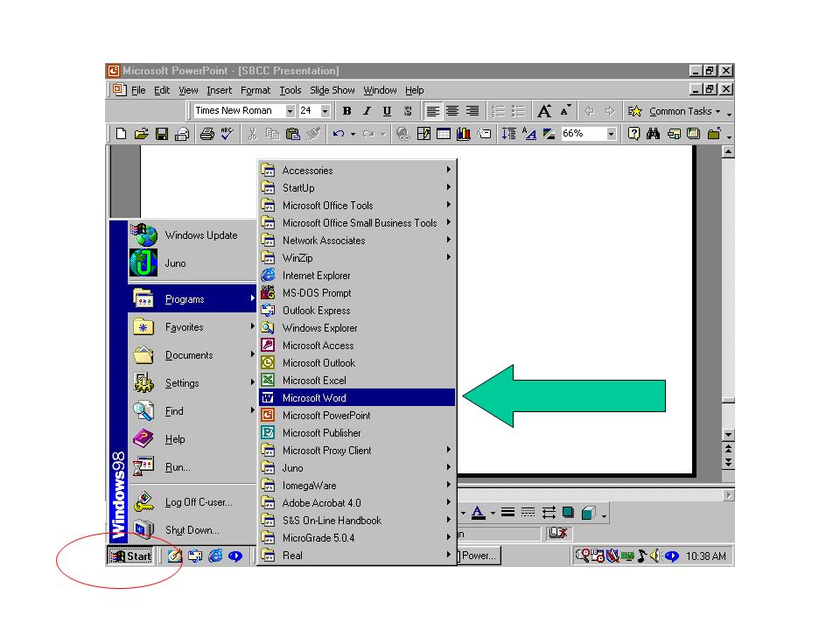The width and height of the screenshot is (840, 630).
Task: Print using the printer icon
Action: [206, 133]
